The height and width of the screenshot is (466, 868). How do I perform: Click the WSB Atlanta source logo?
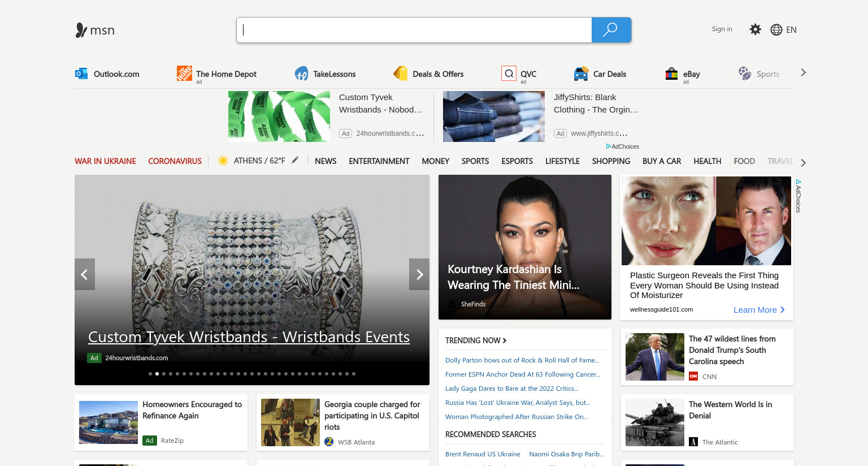tap(329, 442)
